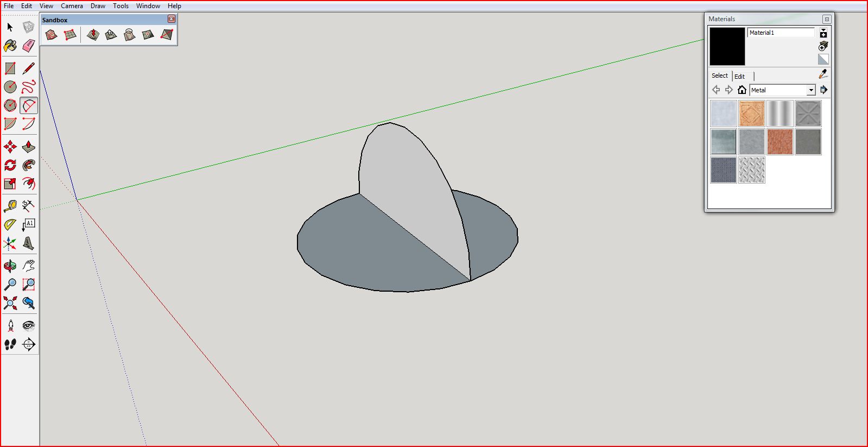The width and height of the screenshot is (868, 447).
Task: Select the Sandbox Flip Edge tool
Action: [x=167, y=35]
